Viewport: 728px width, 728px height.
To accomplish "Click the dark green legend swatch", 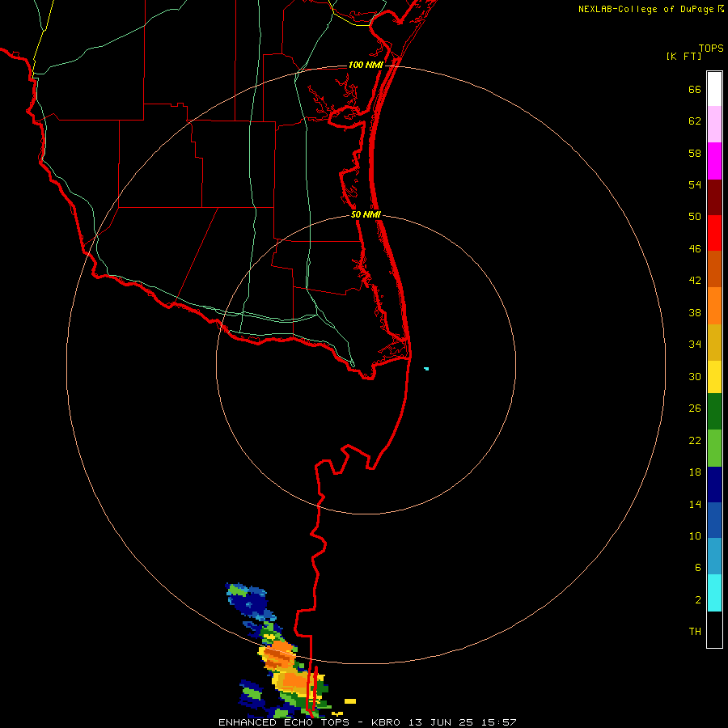I will point(714,412).
